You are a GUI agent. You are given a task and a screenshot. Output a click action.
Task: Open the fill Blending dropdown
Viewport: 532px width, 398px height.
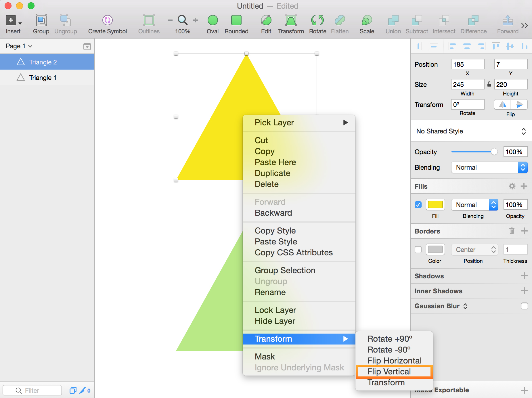[x=475, y=205]
